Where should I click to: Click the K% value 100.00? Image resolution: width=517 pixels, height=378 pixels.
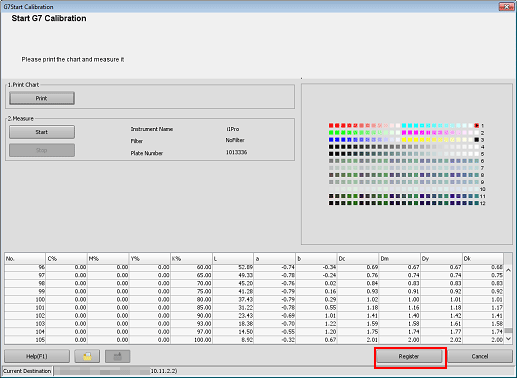point(202,340)
